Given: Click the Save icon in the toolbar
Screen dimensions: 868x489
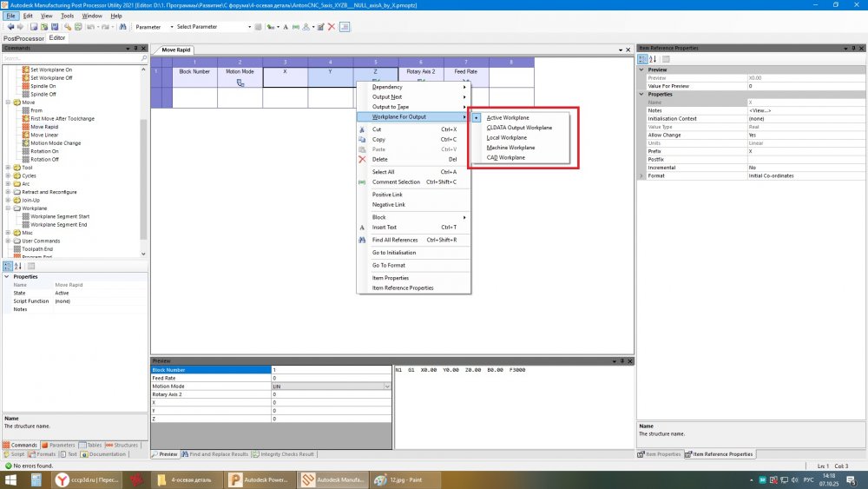Looking at the screenshot, I should coord(56,27).
